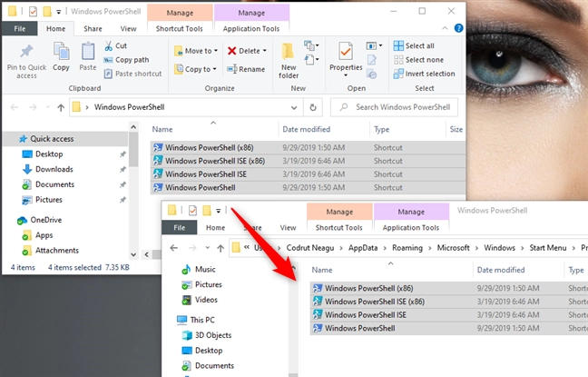Click Invert selection in ribbon
This screenshot has height=377, width=588.
[424, 74]
